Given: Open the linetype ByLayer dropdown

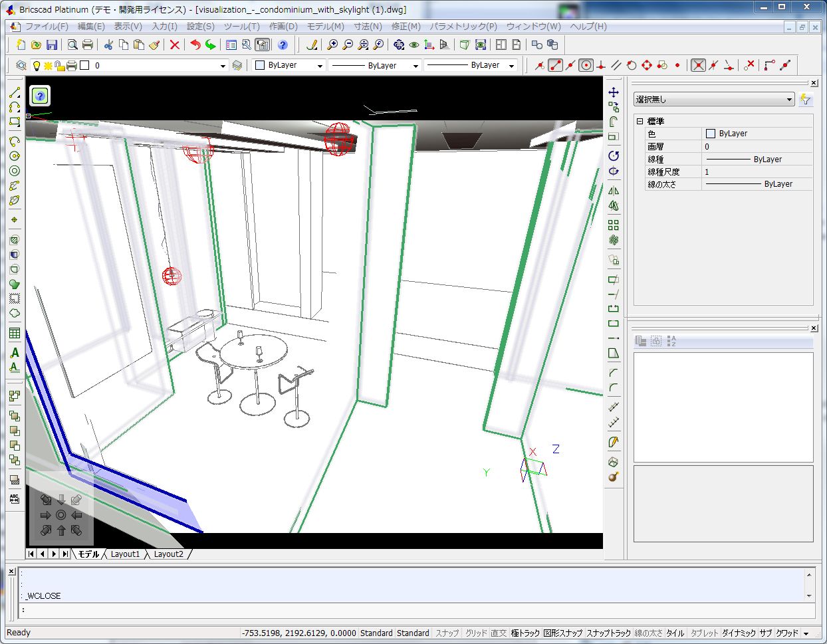Looking at the screenshot, I should [415, 66].
